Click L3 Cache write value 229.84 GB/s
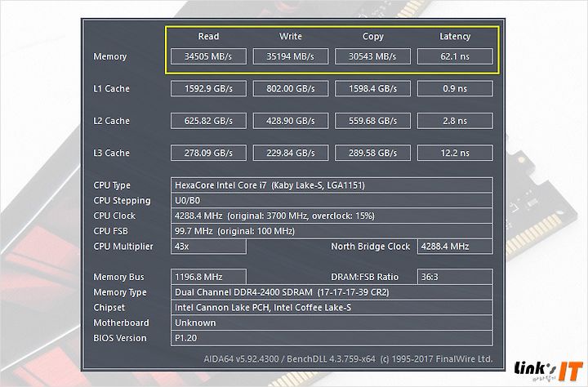This screenshot has width=588, height=387. point(291,153)
